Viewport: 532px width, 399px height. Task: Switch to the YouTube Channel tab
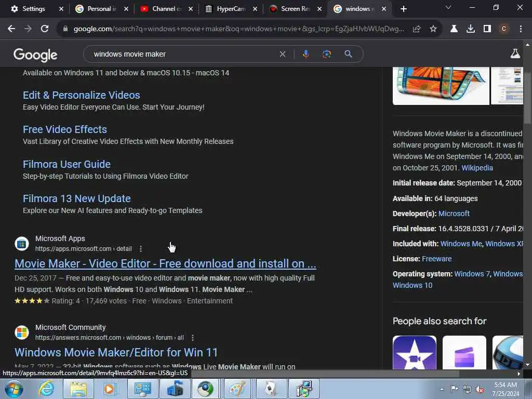coord(165,9)
